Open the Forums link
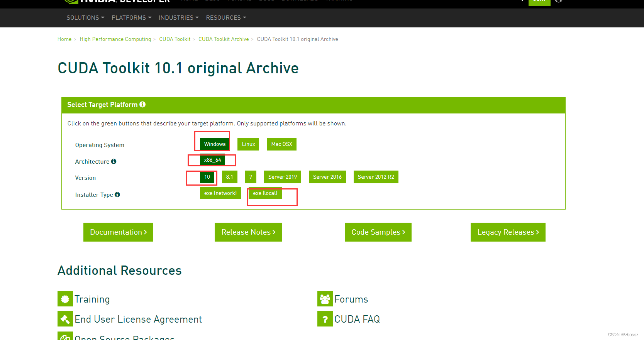Viewport: 644px width, 340px height. (x=351, y=299)
